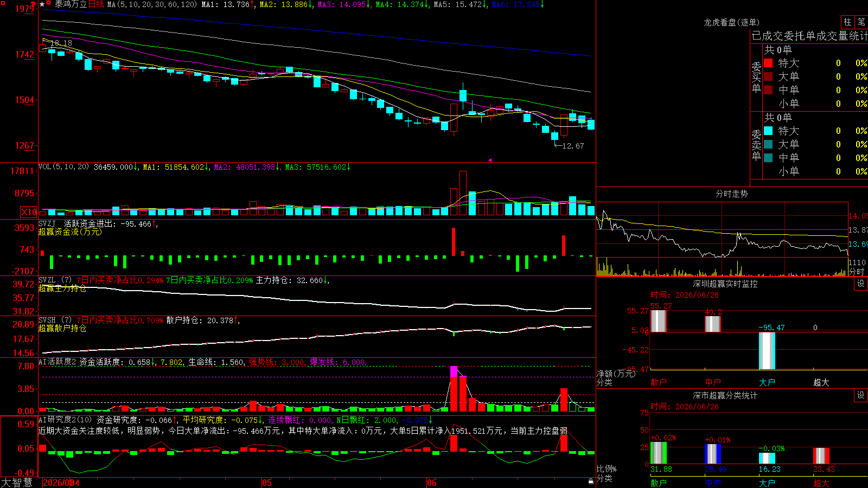
Task: Click the 中户 28.46 bar in 分类统计 chart
Action: coord(713,454)
